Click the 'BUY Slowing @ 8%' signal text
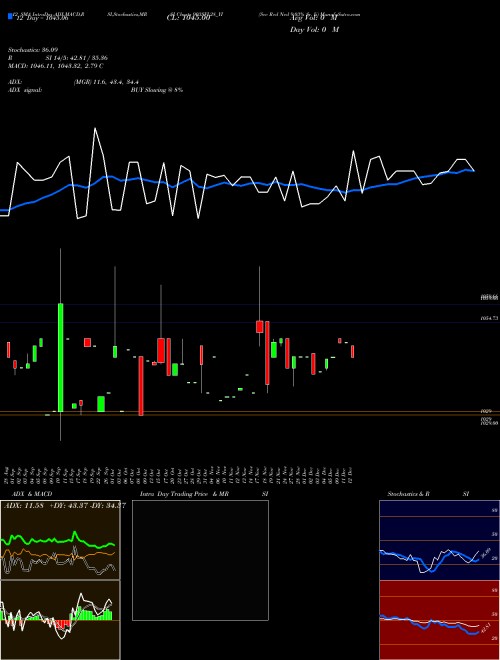 (157, 90)
